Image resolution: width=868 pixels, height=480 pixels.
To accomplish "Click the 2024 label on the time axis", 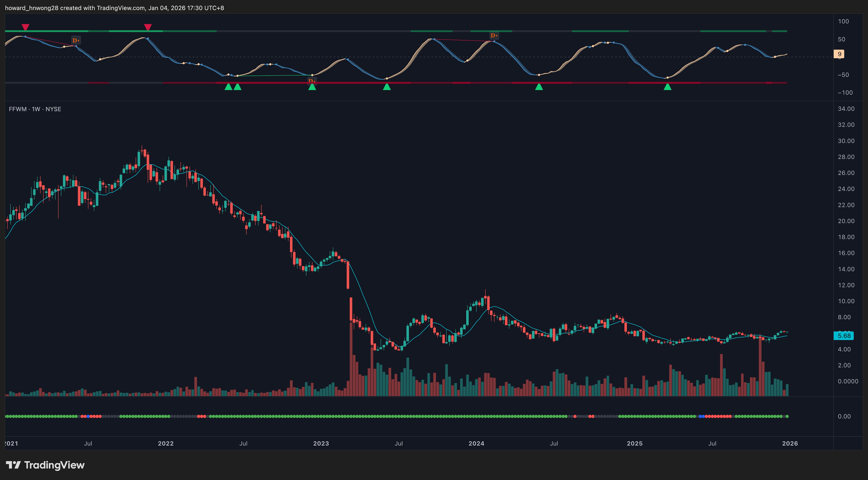I will pyautogui.click(x=476, y=443).
